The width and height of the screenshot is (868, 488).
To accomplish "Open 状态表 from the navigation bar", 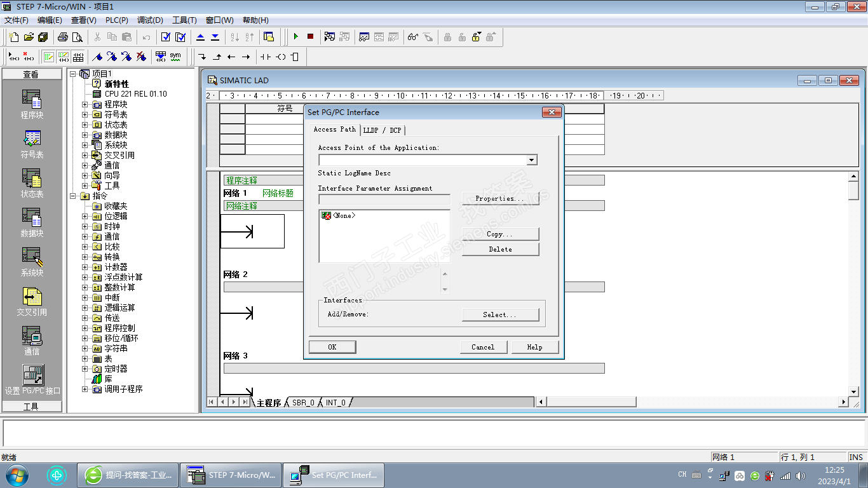I will [x=32, y=184].
